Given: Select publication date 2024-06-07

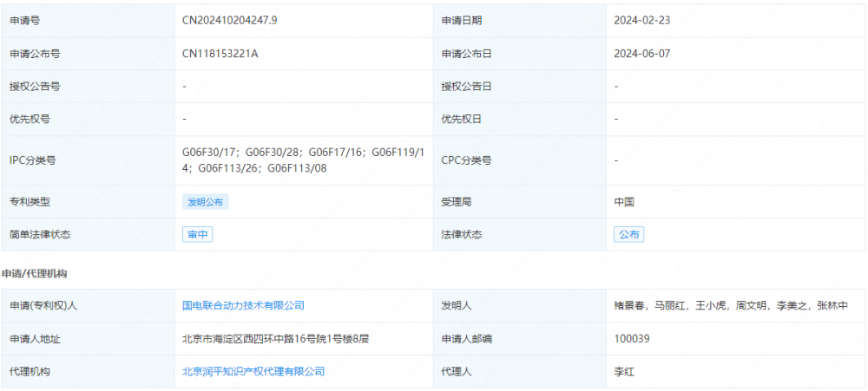Looking at the screenshot, I should pyautogui.click(x=642, y=54).
